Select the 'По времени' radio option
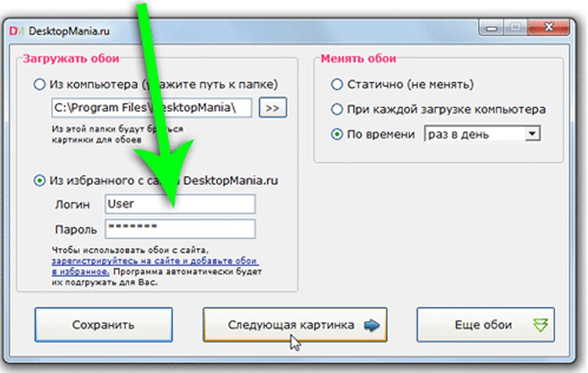Screen dimensions: 588x373 (336, 134)
